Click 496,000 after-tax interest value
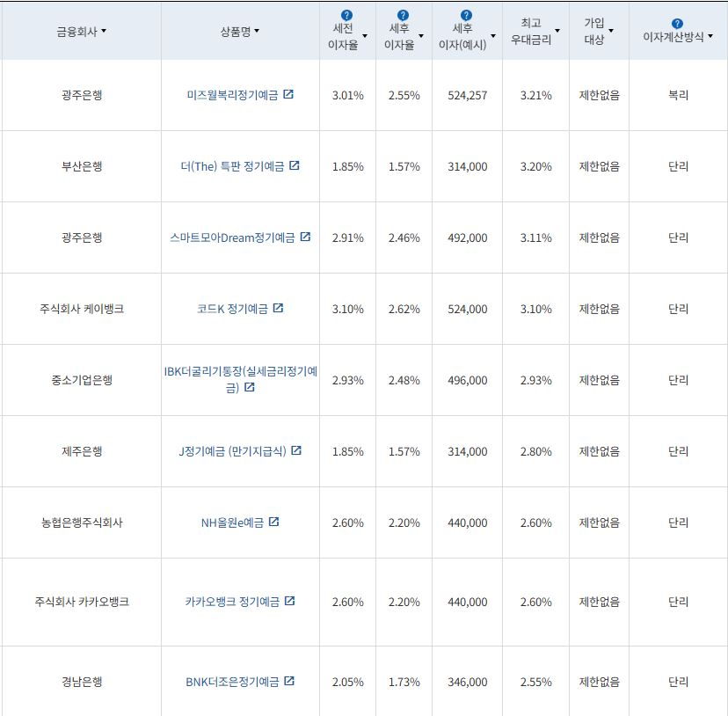 (x=468, y=380)
